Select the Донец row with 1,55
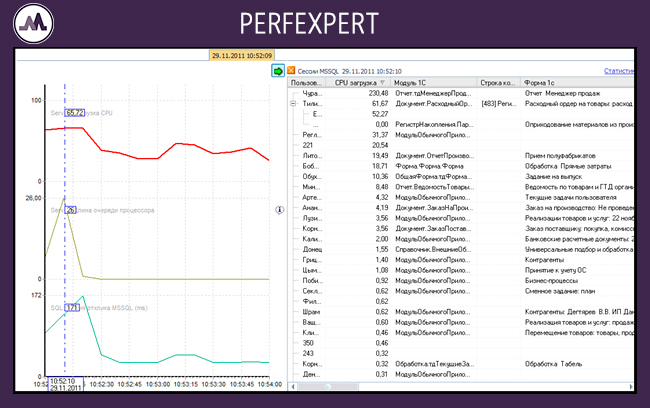 tap(461, 249)
